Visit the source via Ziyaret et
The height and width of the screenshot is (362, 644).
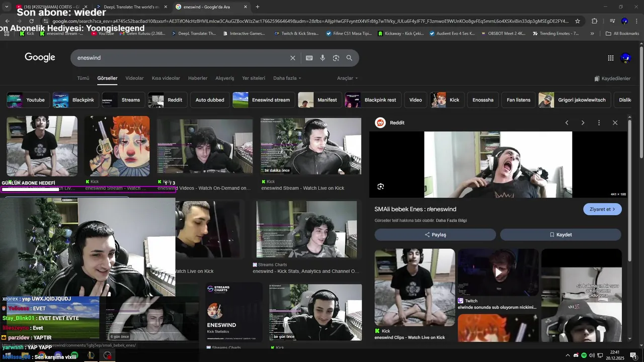pyautogui.click(x=602, y=209)
